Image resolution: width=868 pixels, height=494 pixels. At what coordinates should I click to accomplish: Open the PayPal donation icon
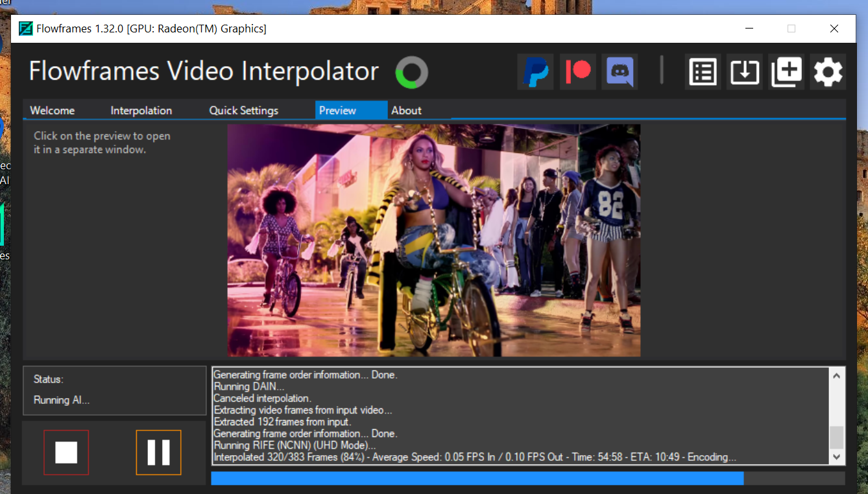point(535,72)
